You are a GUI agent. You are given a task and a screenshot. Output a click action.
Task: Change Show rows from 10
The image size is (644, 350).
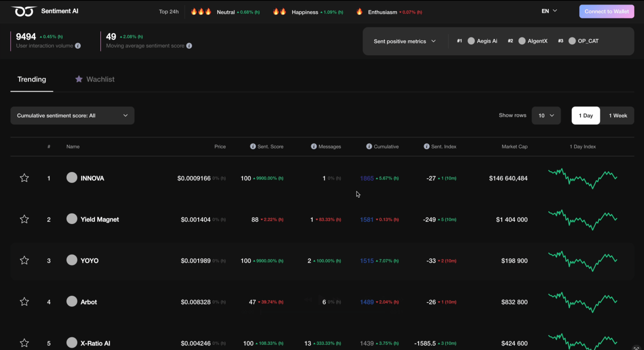546,115
